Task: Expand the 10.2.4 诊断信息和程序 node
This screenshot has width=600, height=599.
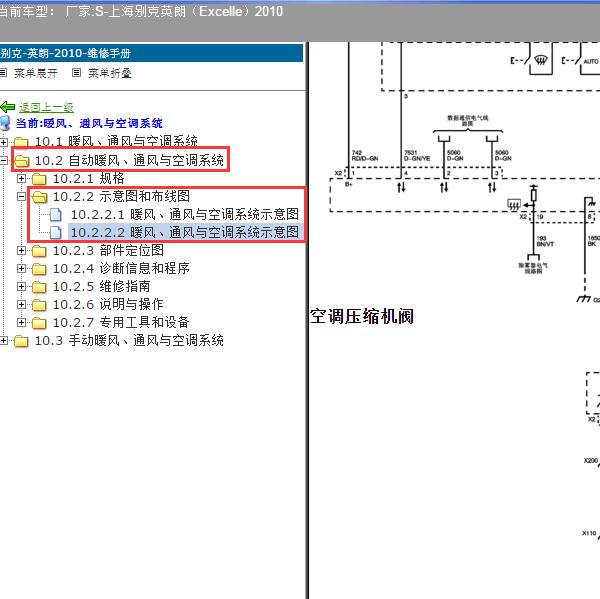Action: tap(21, 268)
